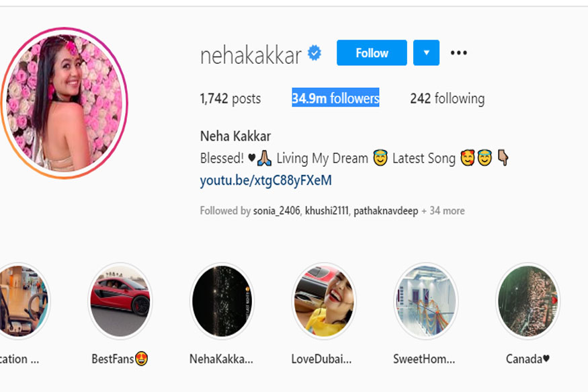Open the three-dot more options menu
This screenshot has height=392, width=588.
pos(458,53)
